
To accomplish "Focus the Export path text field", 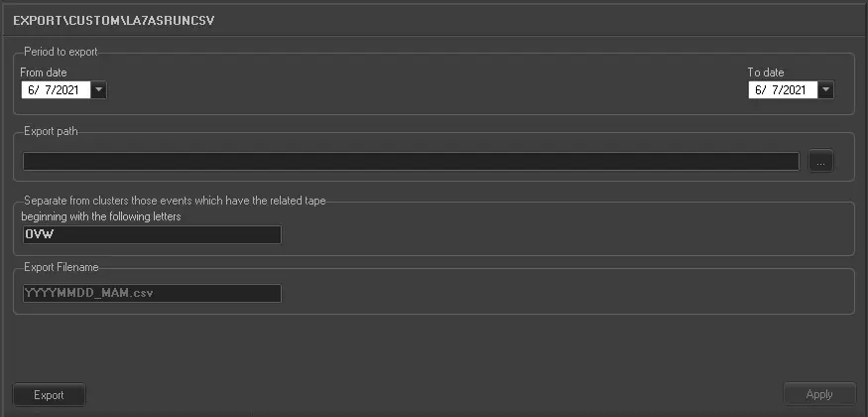I will click(x=411, y=162).
